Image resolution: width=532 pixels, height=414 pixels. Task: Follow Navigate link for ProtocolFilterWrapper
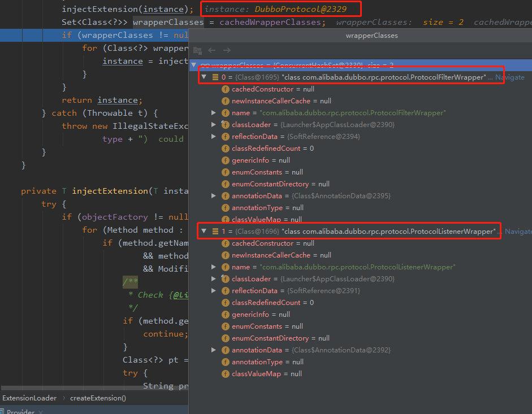[x=509, y=77]
